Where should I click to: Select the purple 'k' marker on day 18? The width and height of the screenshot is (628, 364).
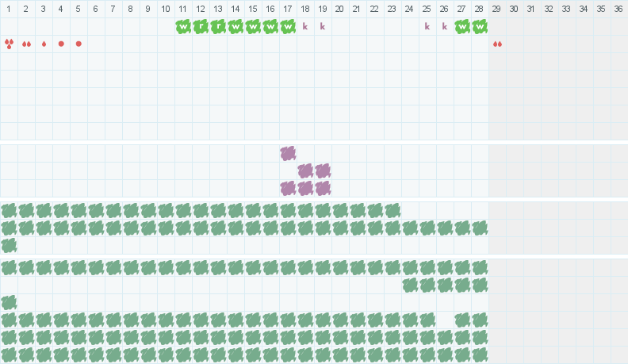coord(305,27)
